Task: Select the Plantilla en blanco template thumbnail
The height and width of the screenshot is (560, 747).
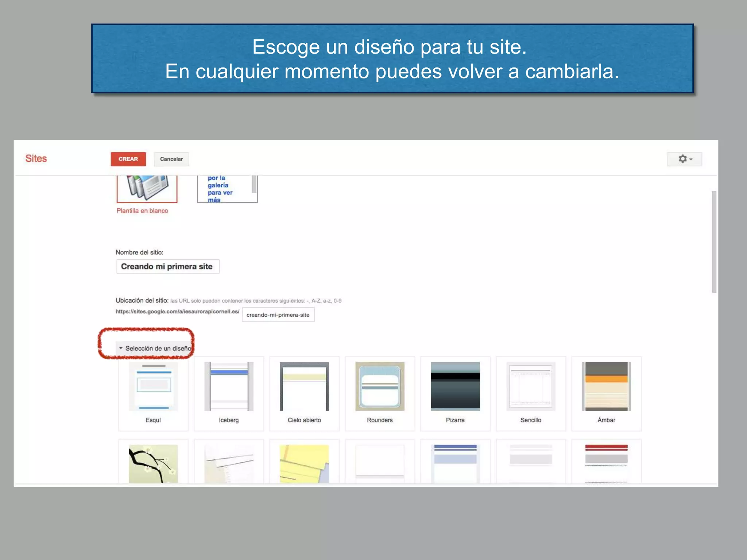Action: [x=147, y=189]
